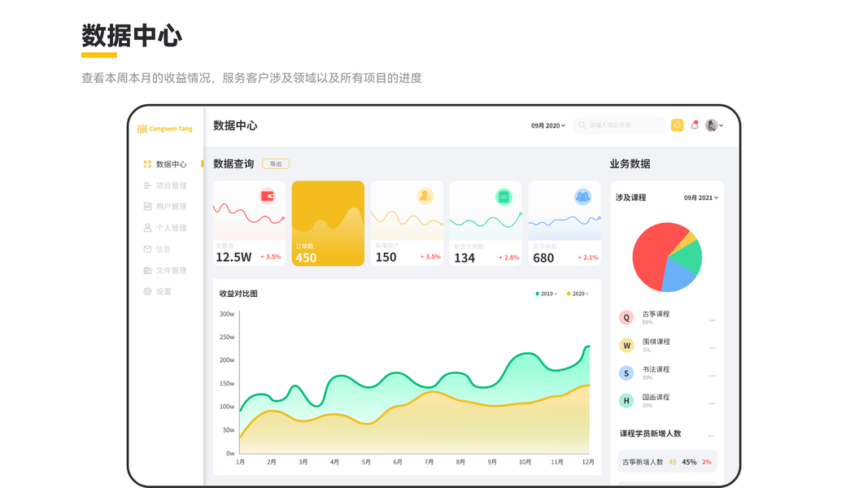Click the S badge for 书法课程
Viewport: 868px width, 488px height.
coord(626,373)
